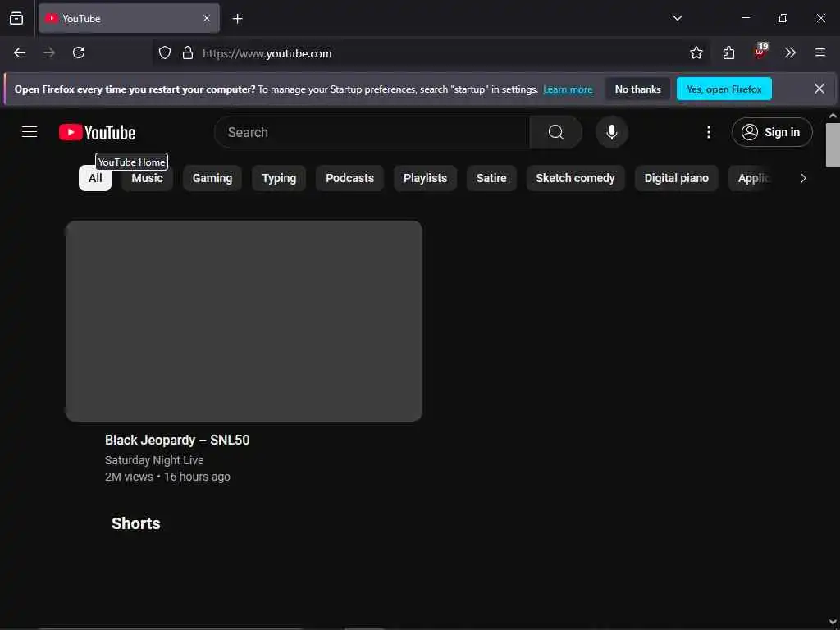The width and height of the screenshot is (840, 630).
Task: Expand the list all tabs dropdown
Action: tap(677, 18)
